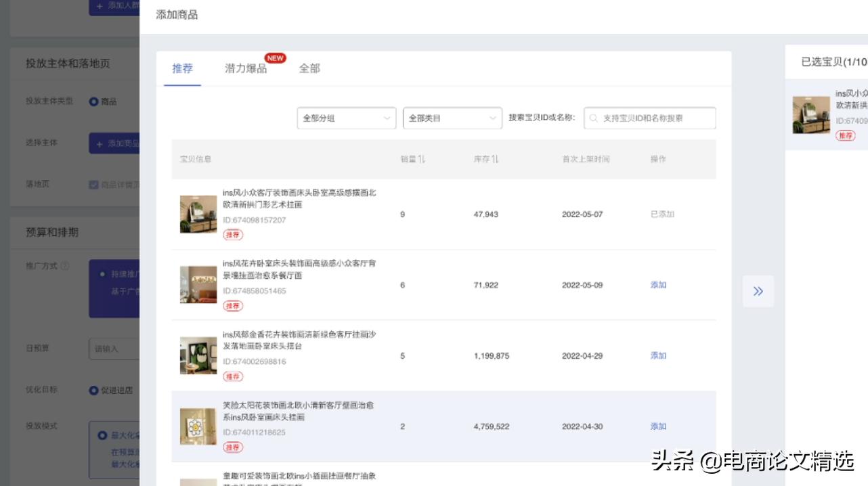Viewport: 868px width, 486px height.
Task: Check the 商品详情页 checkbox for 落地页
Action: [x=92, y=183]
